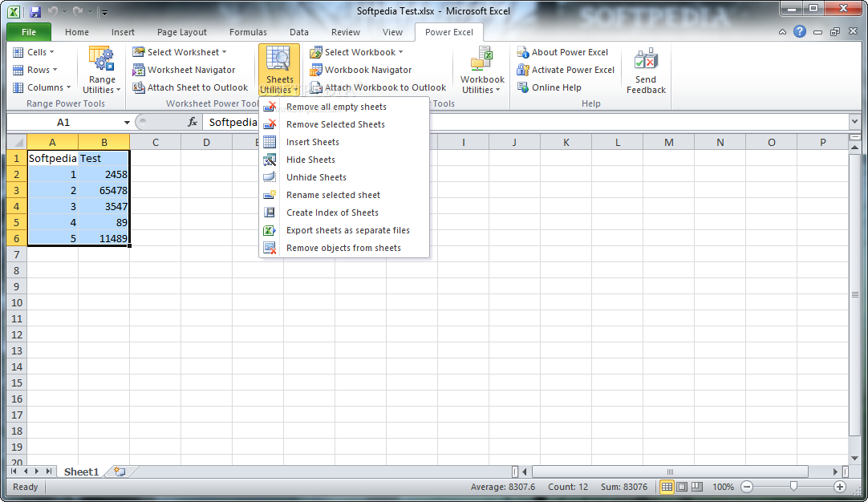868x502 pixels.
Task: Switch to the Page Layout tab
Action: click(x=182, y=32)
